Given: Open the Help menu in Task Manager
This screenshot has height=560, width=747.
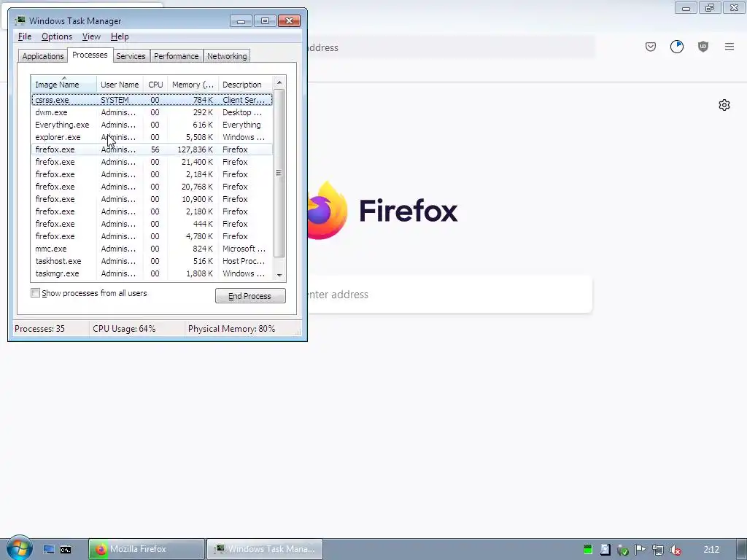Looking at the screenshot, I should [x=120, y=36].
